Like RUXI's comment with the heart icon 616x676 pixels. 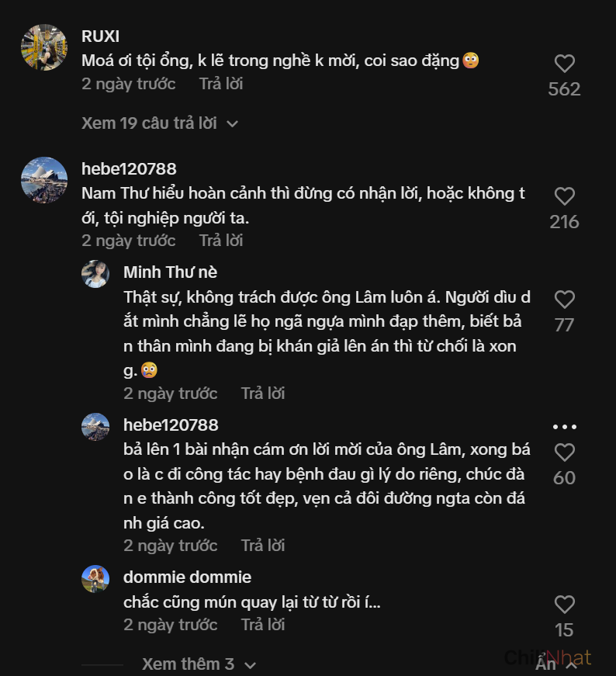point(564,64)
